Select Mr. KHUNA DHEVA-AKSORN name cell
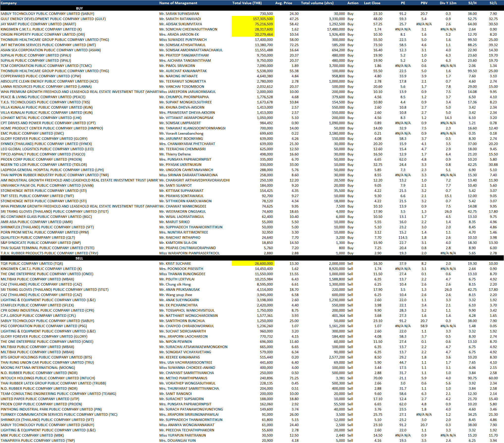This screenshot has height=443, width=504. 182,107
